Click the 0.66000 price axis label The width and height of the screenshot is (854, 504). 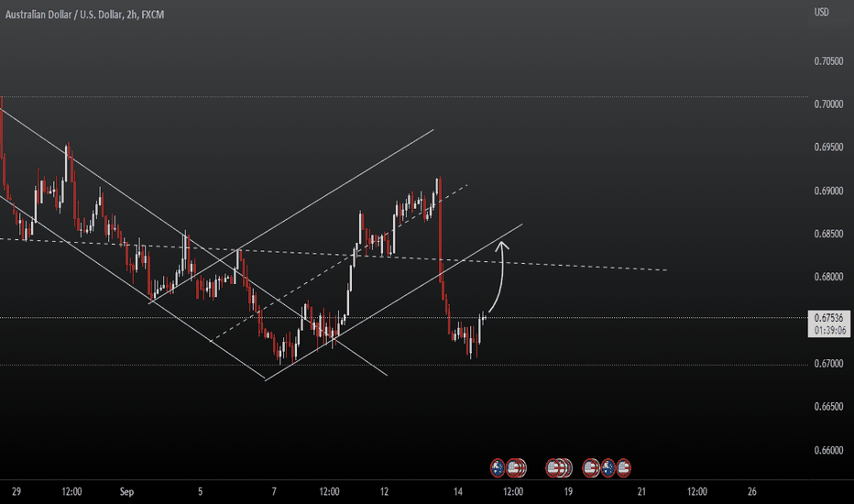pyautogui.click(x=828, y=450)
